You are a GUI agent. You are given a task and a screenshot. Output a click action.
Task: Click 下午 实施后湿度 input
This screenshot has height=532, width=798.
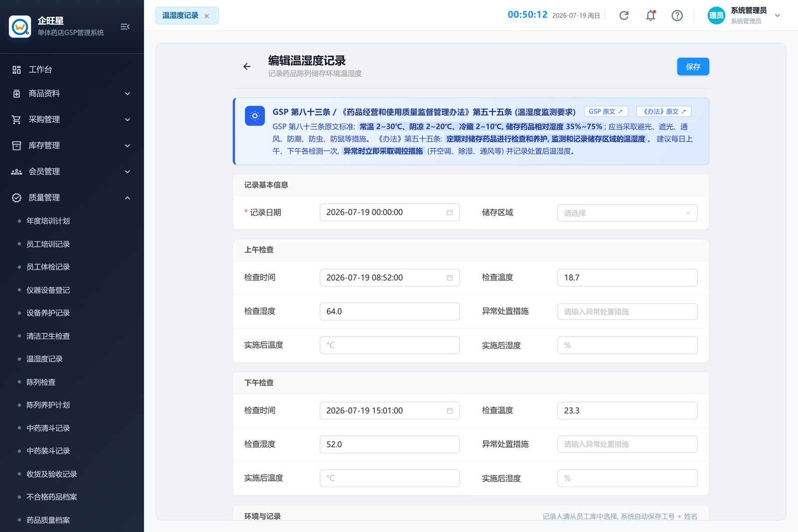point(627,478)
